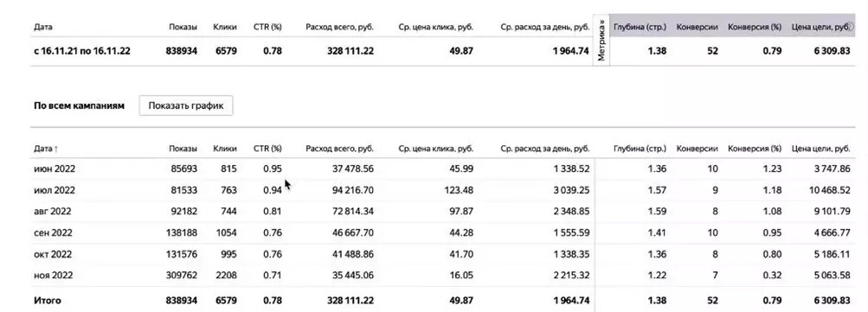This screenshot has width=868, height=312.
Task: Sort monthly table by Клики column
Action: [x=225, y=149]
